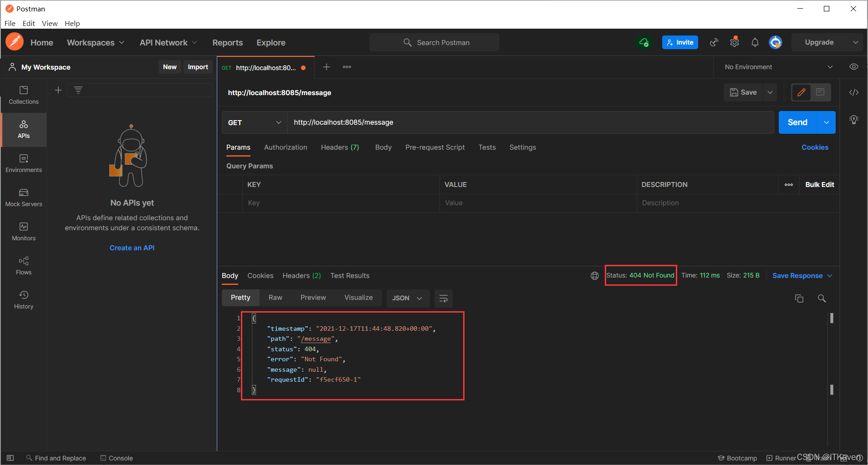Click the sync status cloud icon
This screenshot has height=465, width=868.
(644, 42)
